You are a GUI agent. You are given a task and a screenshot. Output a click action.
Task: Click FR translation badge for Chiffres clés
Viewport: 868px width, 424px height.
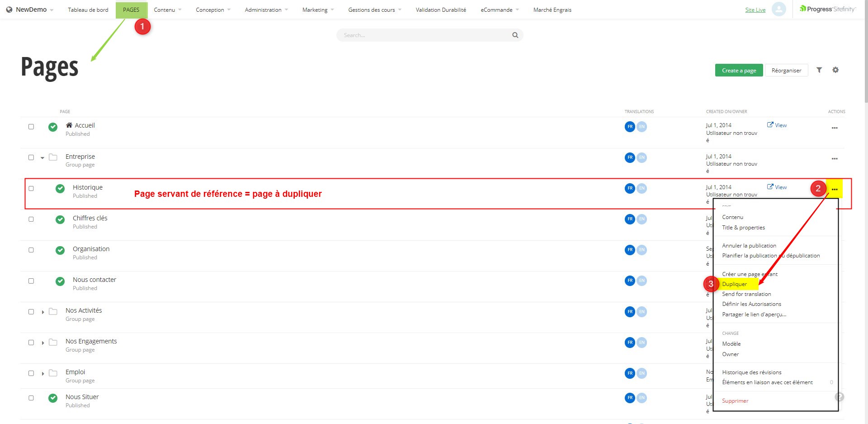click(x=630, y=219)
